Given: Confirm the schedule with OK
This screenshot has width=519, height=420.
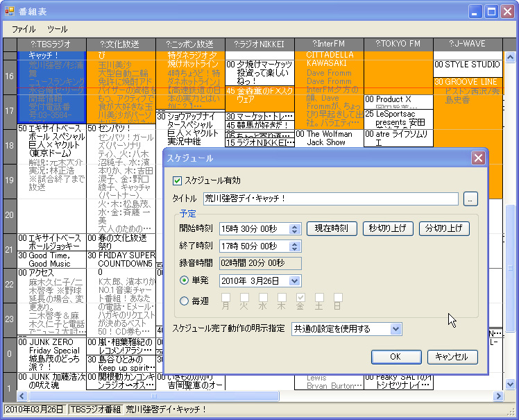Looking at the screenshot, I should click(x=396, y=357).
